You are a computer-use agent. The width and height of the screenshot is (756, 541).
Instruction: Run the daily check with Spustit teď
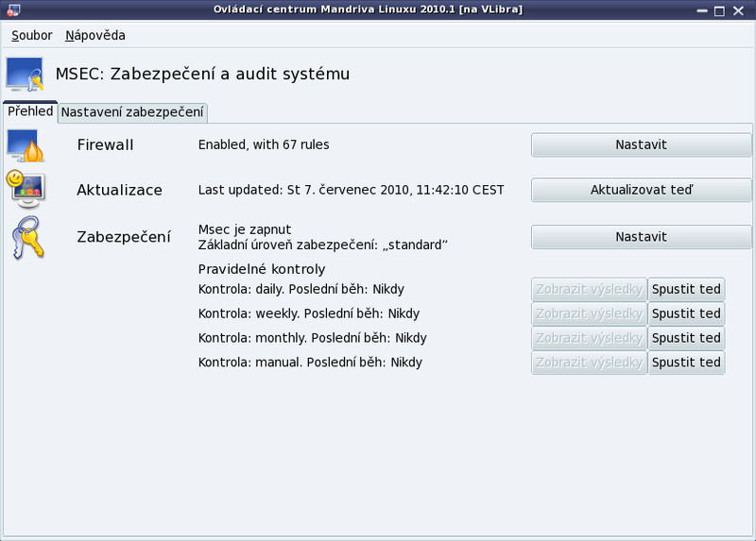pos(686,290)
